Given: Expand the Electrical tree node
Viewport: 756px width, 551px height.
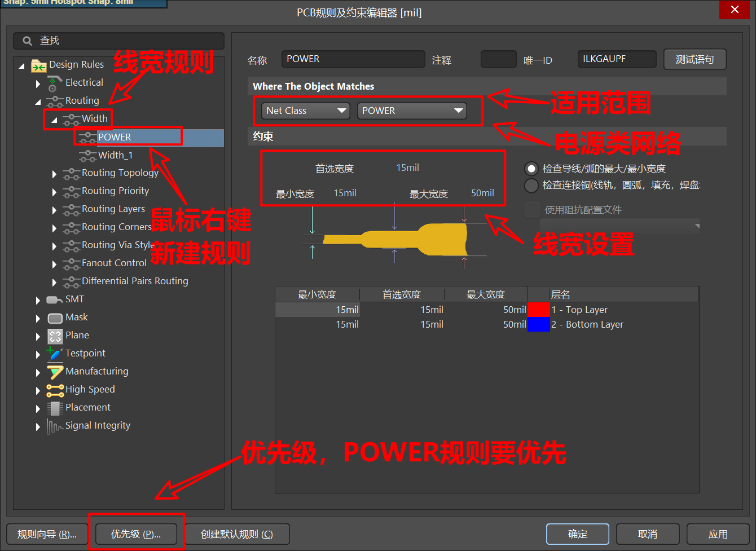Looking at the screenshot, I should (x=38, y=84).
